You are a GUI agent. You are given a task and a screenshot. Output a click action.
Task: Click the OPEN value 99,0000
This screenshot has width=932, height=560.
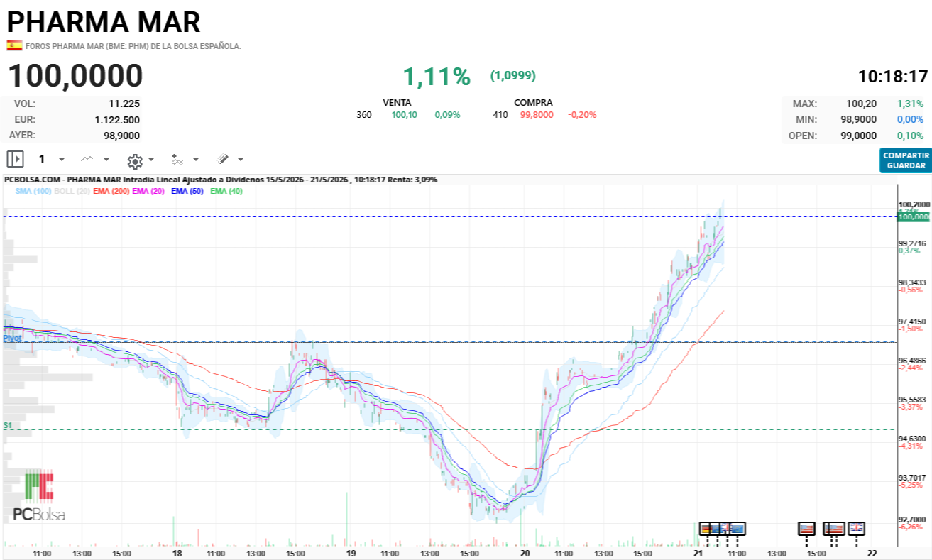coord(858,136)
